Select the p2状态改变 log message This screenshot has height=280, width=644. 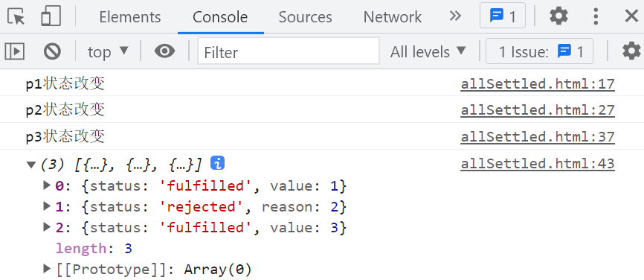click(x=65, y=110)
